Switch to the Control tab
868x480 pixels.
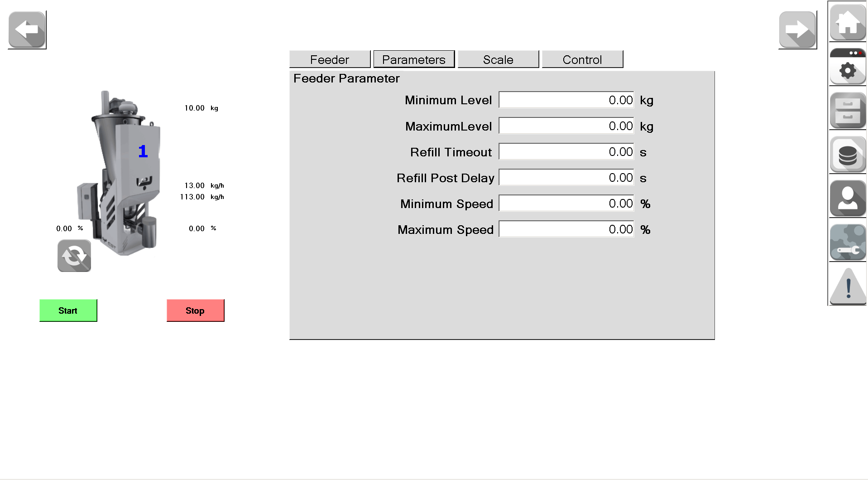582,59
